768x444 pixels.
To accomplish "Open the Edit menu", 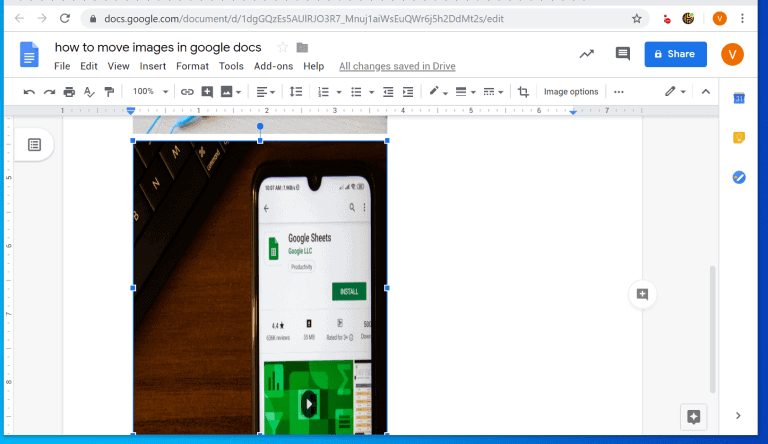I will pyautogui.click(x=89, y=66).
